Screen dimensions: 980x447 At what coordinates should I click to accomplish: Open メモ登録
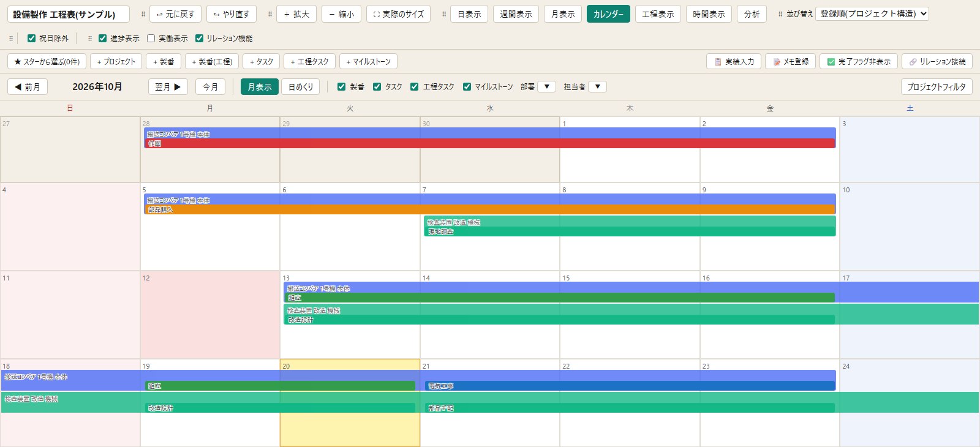point(790,62)
